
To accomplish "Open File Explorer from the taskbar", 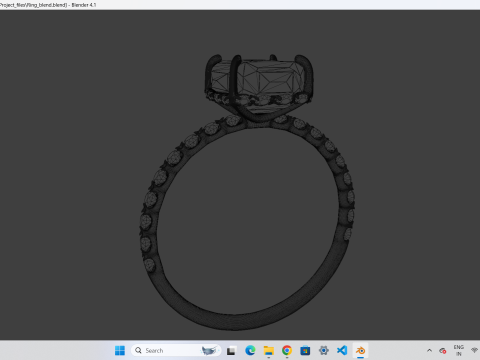I will click(269, 351).
